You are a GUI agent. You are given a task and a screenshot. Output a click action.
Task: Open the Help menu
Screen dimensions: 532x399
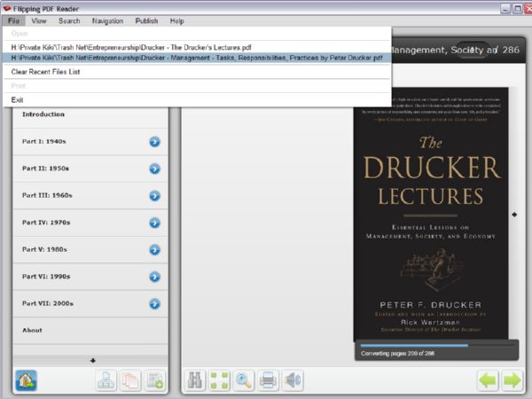click(176, 21)
